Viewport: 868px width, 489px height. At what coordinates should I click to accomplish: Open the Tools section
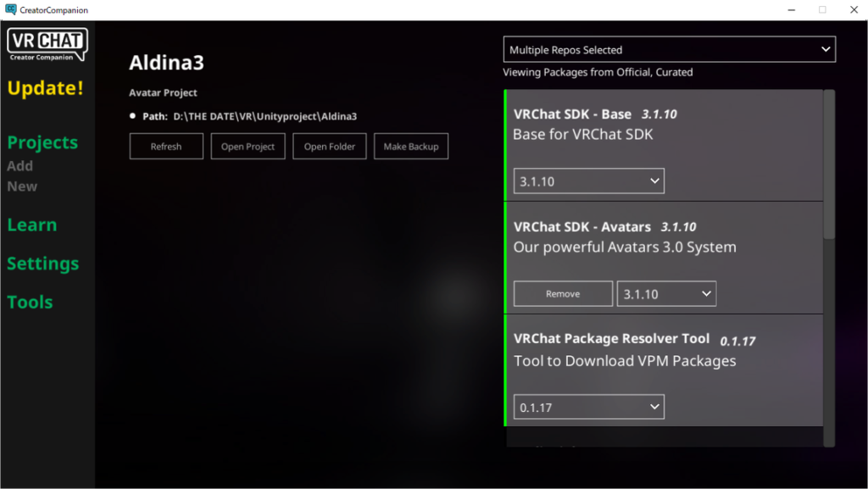(30, 302)
